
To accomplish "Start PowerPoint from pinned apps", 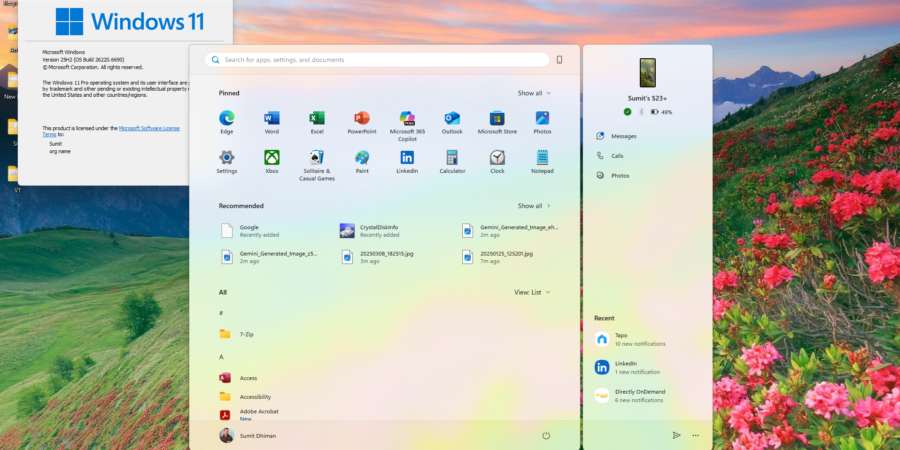I will pyautogui.click(x=362, y=123).
